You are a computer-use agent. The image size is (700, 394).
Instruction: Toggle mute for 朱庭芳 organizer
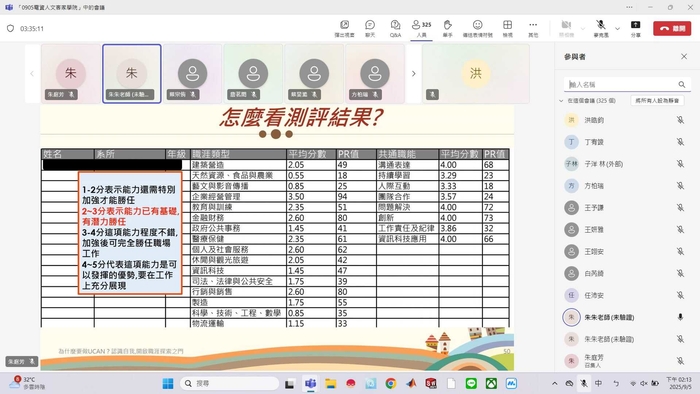(x=680, y=361)
